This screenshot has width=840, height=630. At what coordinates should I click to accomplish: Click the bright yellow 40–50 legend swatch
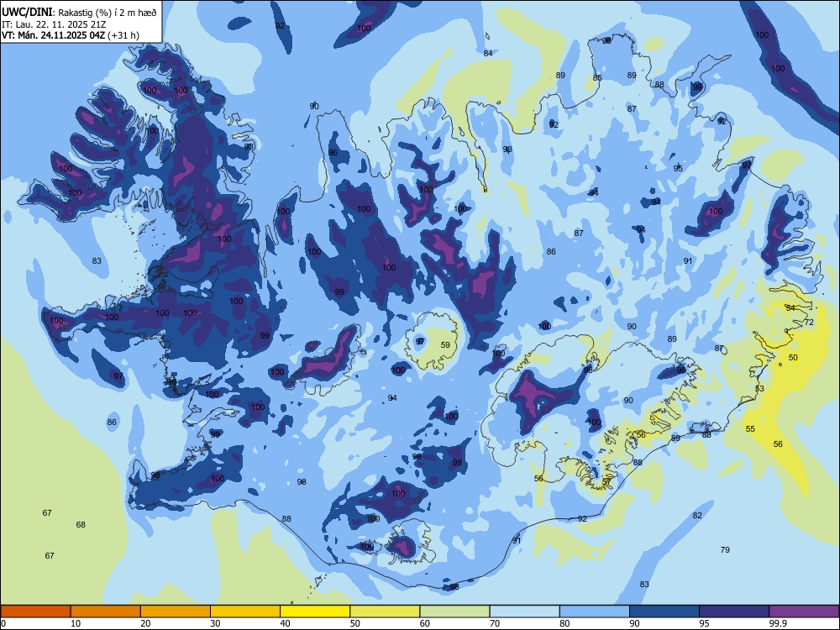tap(315, 612)
